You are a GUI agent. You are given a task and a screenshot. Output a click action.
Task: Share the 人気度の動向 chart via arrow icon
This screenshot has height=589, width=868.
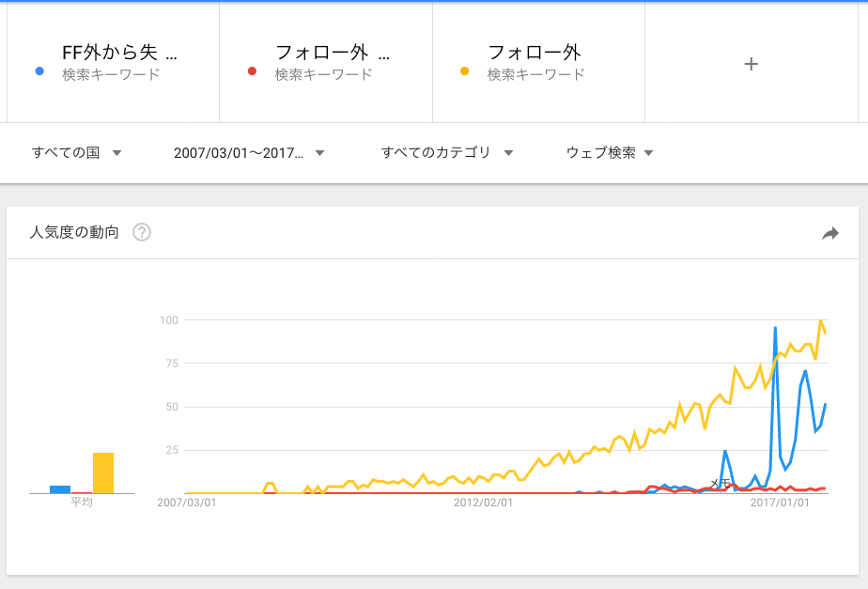829,234
